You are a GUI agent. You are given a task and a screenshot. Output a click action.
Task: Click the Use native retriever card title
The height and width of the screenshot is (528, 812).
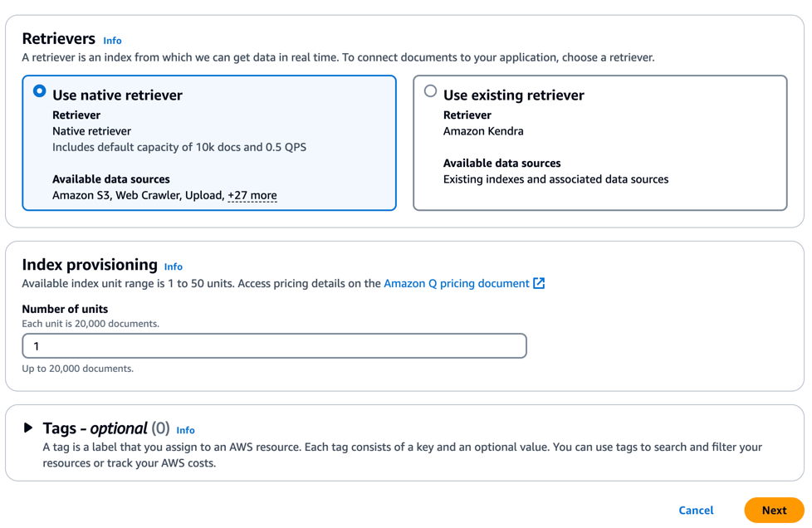click(x=117, y=95)
